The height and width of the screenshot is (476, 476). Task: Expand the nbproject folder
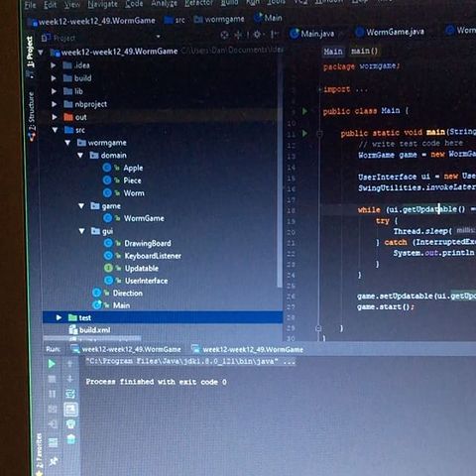pyautogui.click(x=55, y=104)
